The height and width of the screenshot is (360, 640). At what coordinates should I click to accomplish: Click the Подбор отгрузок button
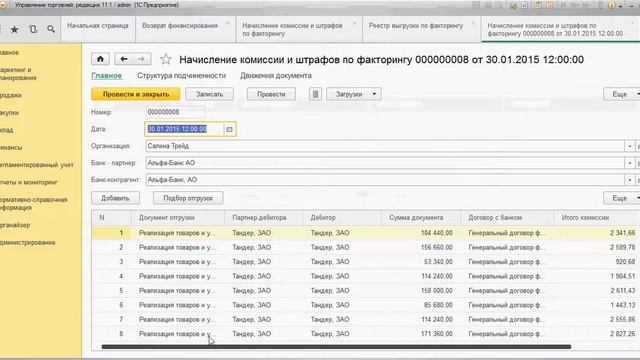click(188, 198)
